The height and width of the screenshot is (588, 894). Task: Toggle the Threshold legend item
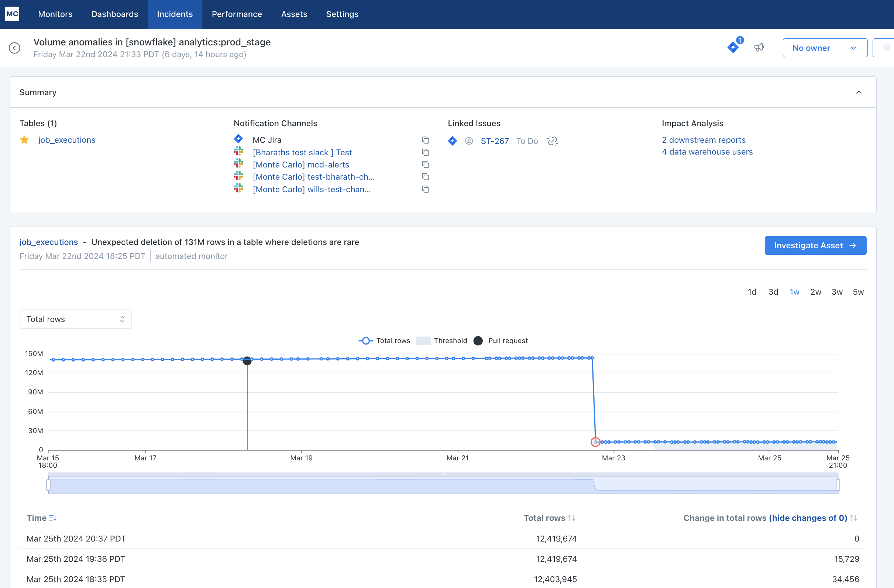442,340
